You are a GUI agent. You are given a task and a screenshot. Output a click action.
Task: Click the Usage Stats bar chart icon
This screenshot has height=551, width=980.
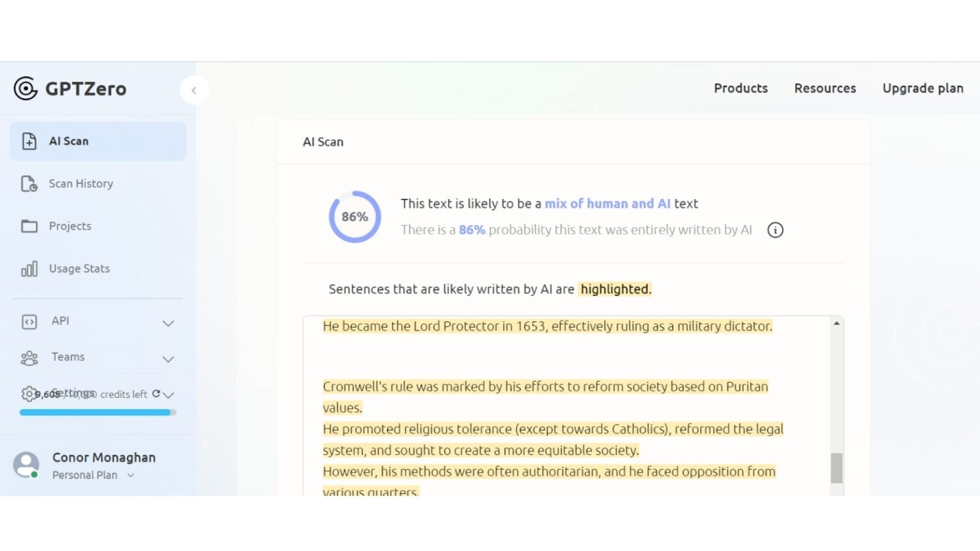click(x=29, y=269)
